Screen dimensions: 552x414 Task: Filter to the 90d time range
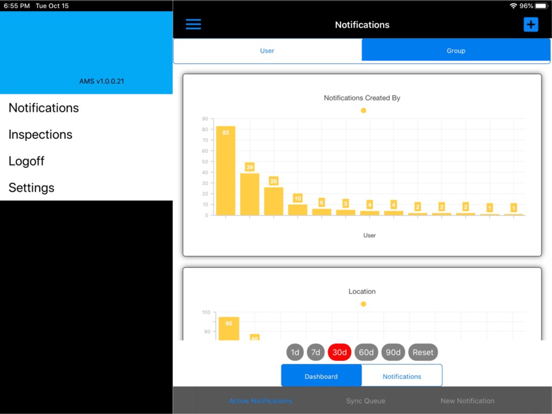click(x=393, y=352)
